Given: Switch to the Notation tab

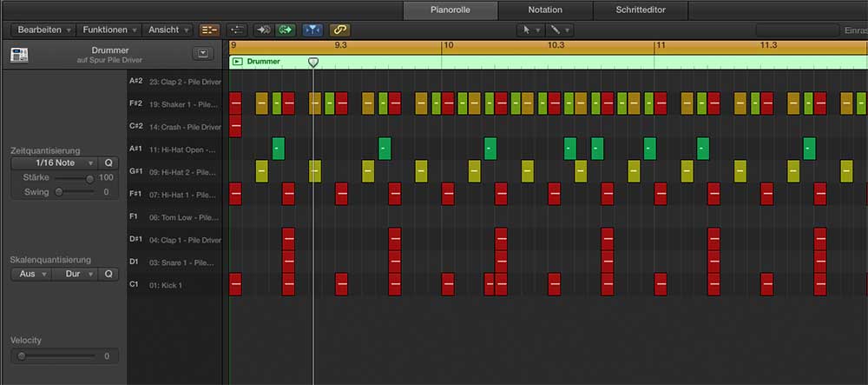Looking at the screenshot, I should (x=545, y=10).
